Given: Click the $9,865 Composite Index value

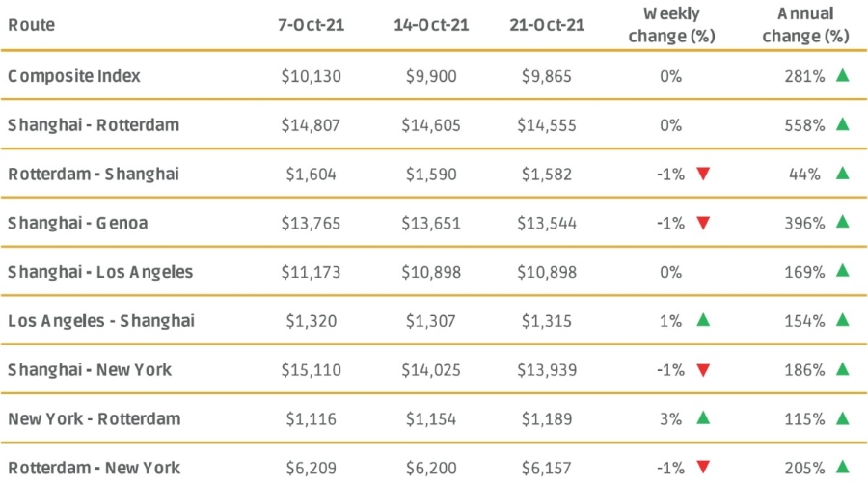Looking at the screenshot, I should click(547, 75).
